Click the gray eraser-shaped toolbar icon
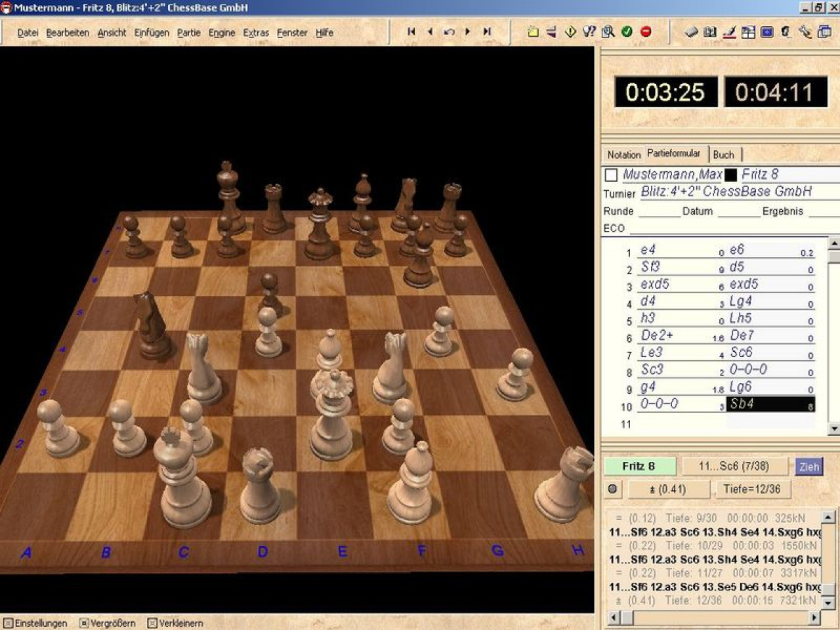This screenshot has height=630, width=840. click(691, 31)
